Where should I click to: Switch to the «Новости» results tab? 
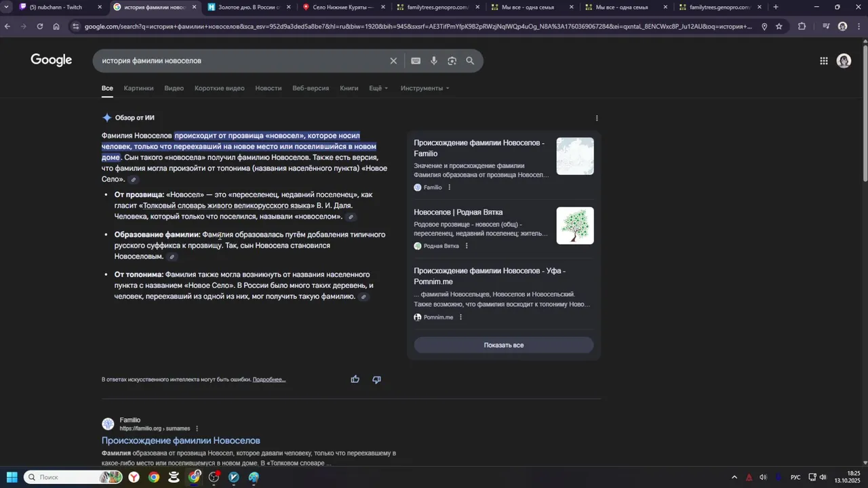[x=269, y=88]
